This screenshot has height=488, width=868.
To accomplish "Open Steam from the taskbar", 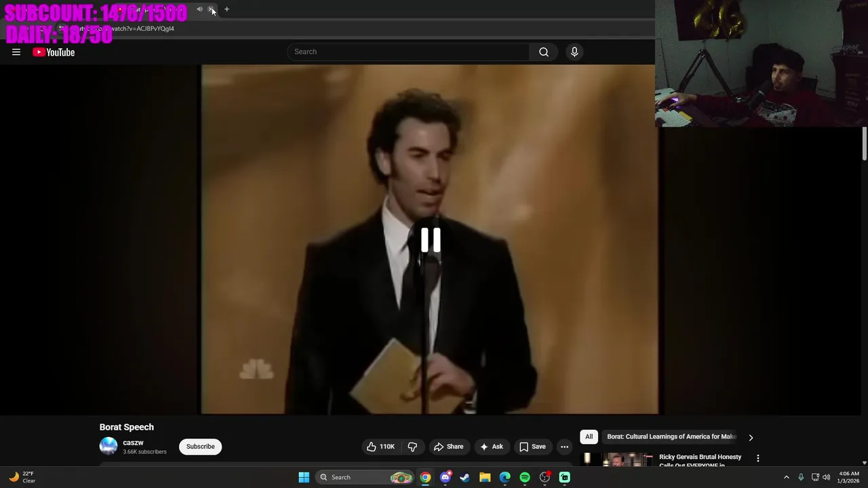I will pyautogui.click(x=465, y=477).
